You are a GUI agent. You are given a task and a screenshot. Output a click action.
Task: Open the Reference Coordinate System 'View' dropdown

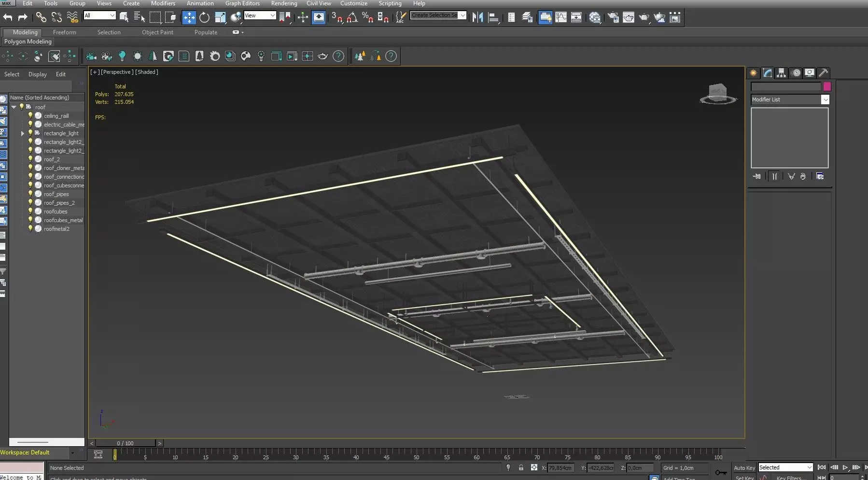tap(260, 15)
